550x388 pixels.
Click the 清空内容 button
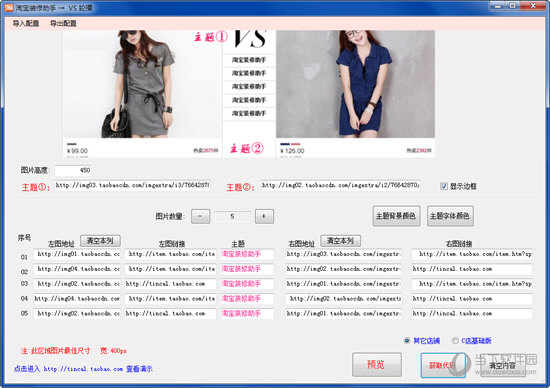(x=503, y=365)
